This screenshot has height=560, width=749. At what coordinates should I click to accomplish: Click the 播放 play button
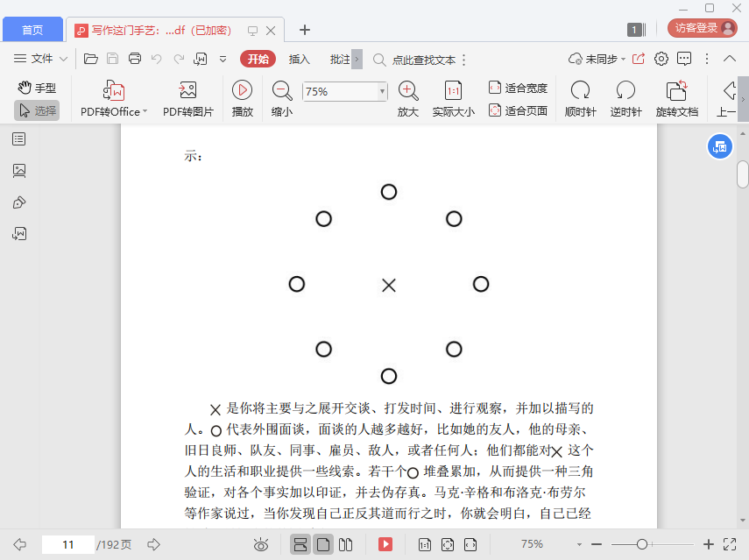242,99
